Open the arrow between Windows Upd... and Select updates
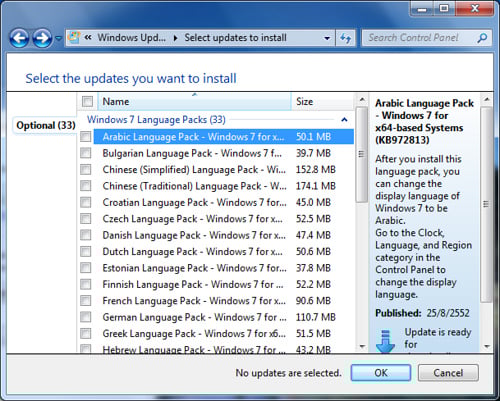Image resolution: width=500 pixels, height=401 pixels. (175, 38)
